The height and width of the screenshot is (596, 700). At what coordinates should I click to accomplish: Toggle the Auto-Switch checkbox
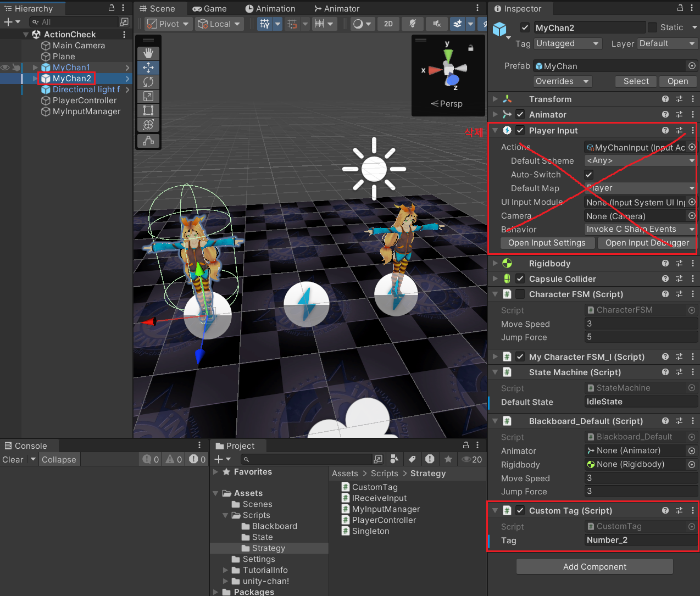(x=589, y=174)
